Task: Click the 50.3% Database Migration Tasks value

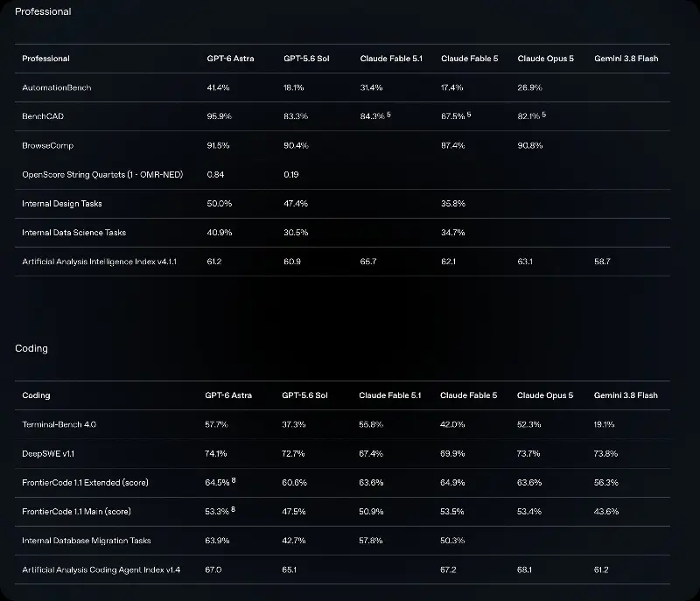Action: point(452,541)
